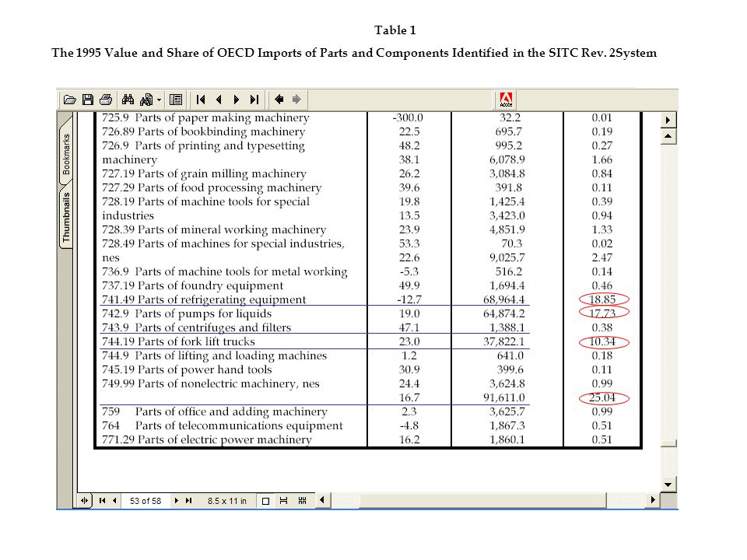
Task: Go to the next page from the status bar
Action: (x=177, y=500)
